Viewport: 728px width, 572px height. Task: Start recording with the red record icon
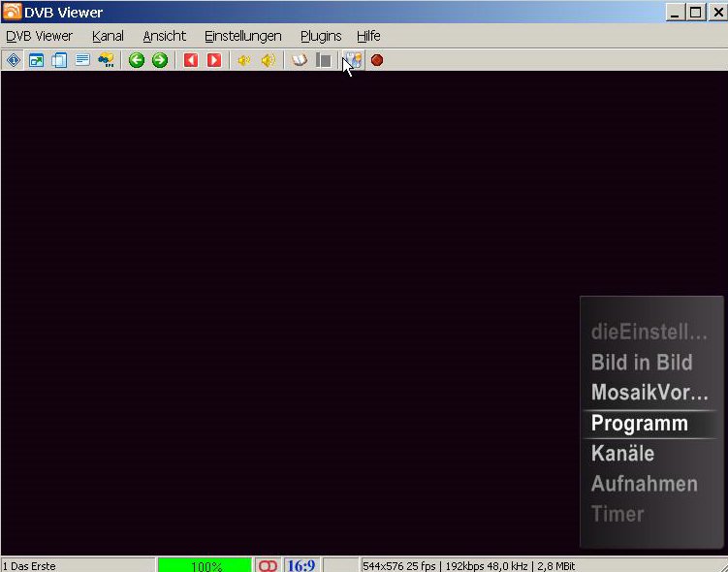[x=377, y=60]
